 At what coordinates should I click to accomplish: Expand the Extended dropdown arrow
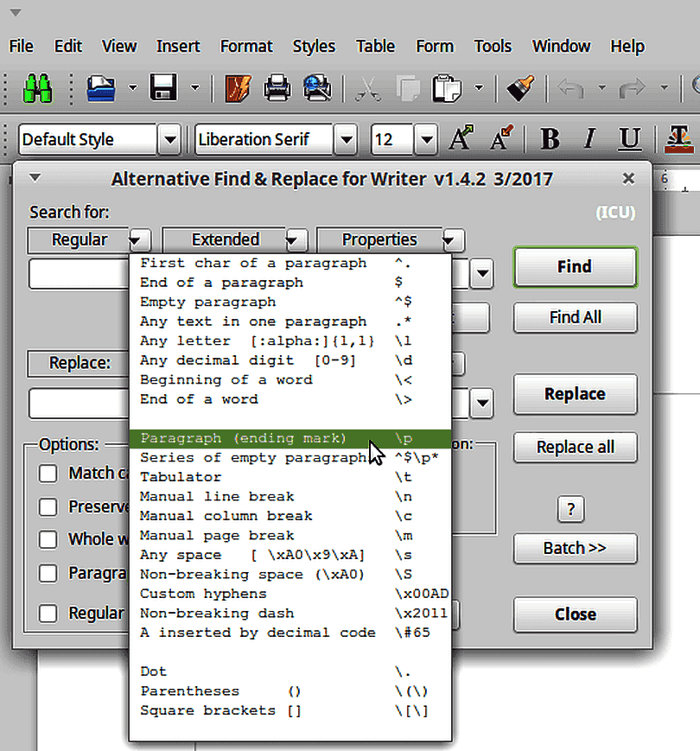[296, 240]
